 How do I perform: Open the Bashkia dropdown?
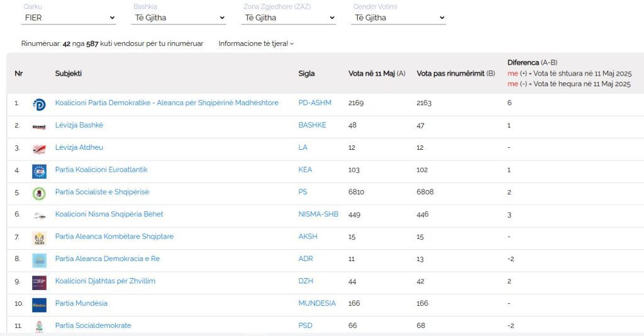179,18
